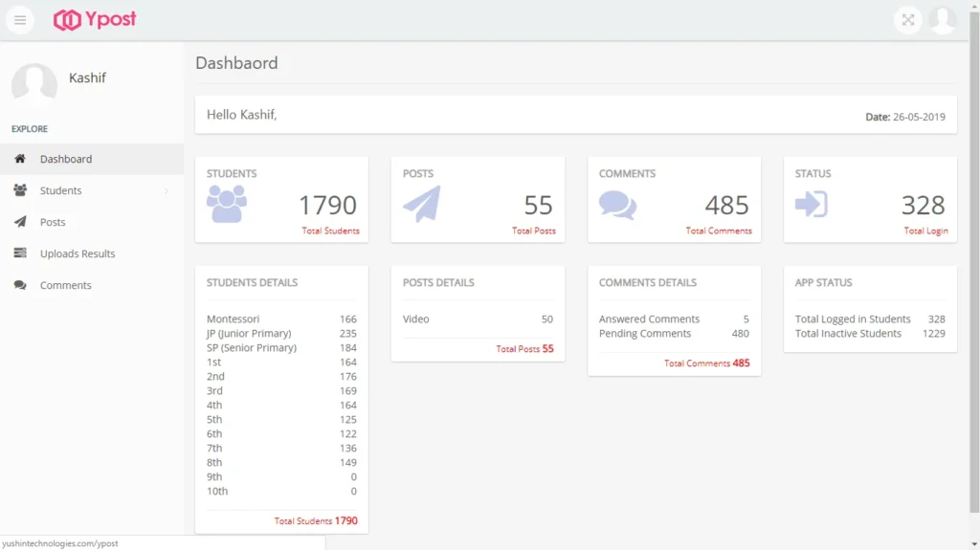Expand the Students submenu chevron
Image resolution: width=980 pixels, height=550 pixels.
(167, 190)
